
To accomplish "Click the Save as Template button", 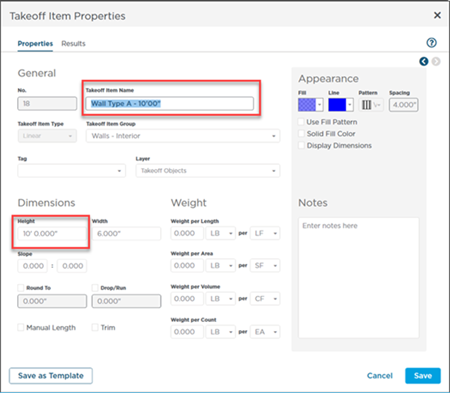I will tap(51, 376).
